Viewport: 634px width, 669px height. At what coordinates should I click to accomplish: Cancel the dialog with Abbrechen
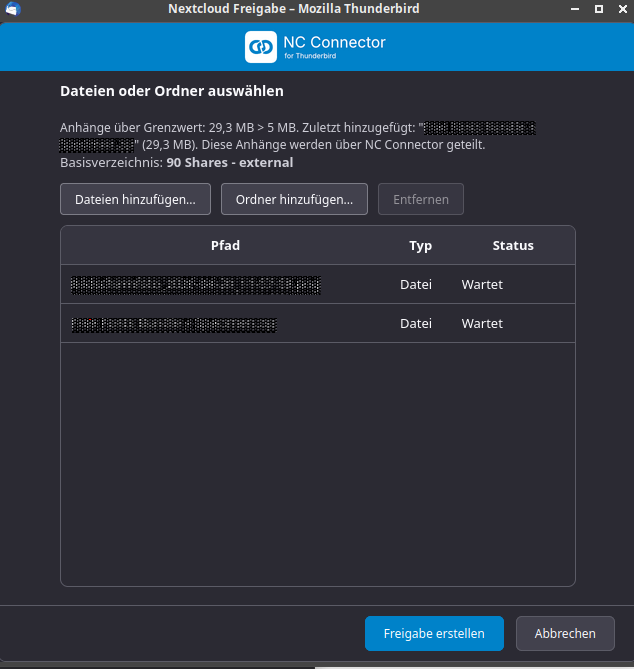click(565, 633)
